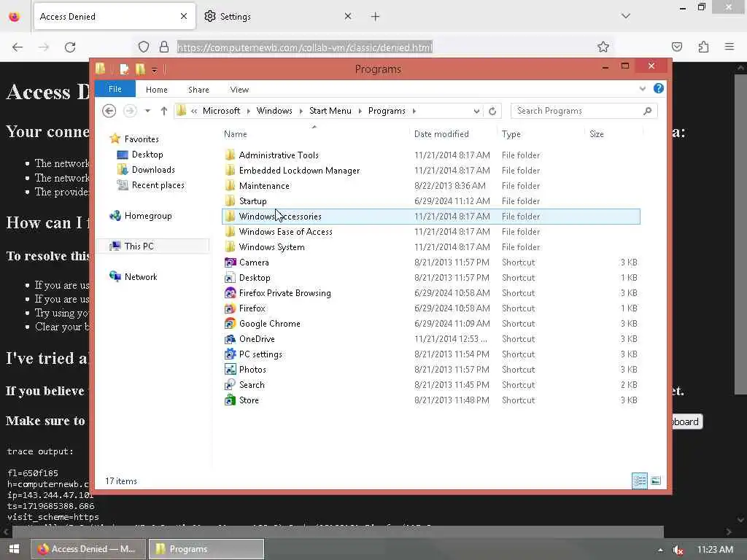Image resolution: width=747 pixels, height=560 pixels.
Task: Select the Desktop shortcut icon in file list
Action: point(230,278)
